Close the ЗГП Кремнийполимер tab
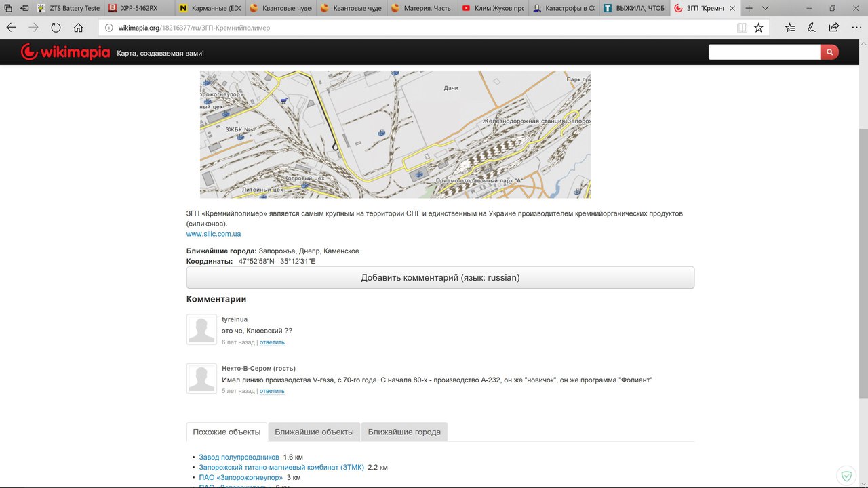 (x=732, y=9)
